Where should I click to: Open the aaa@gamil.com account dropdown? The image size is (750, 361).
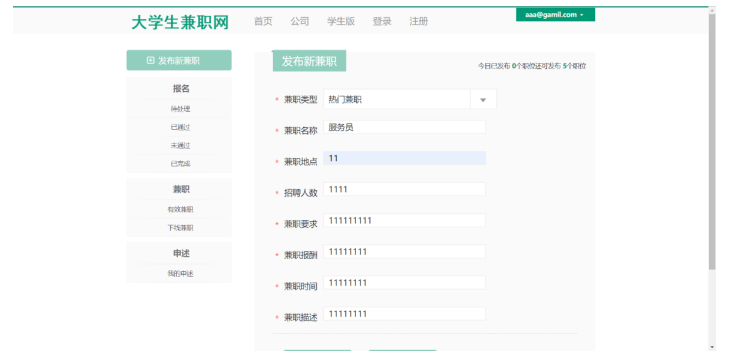555,15
